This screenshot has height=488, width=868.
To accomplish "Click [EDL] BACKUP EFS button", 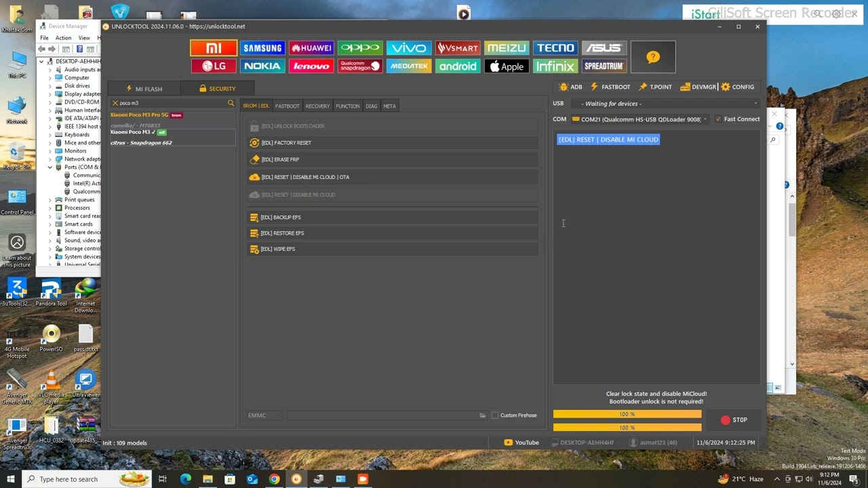I will click(x=392, y=218).
